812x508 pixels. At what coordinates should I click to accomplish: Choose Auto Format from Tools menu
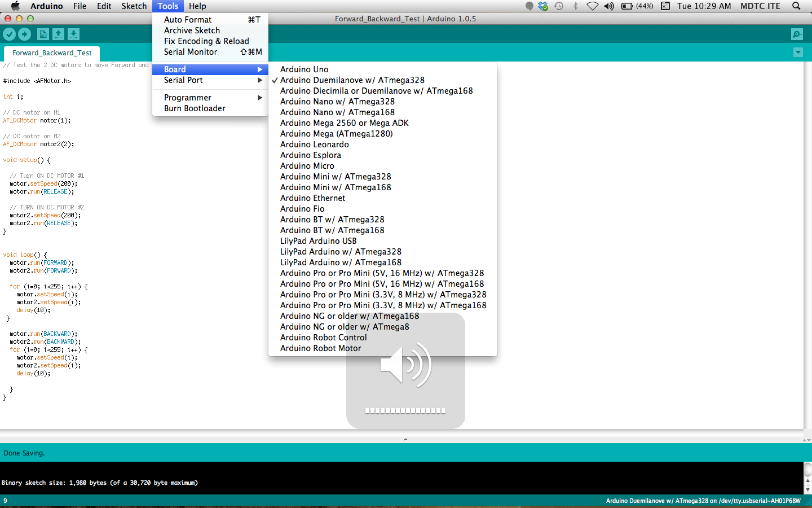pyautogui.click(x=210, y=20)
